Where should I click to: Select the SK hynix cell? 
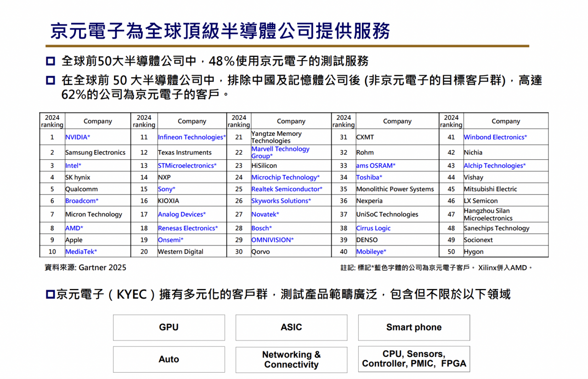click(x=97, y=178)
